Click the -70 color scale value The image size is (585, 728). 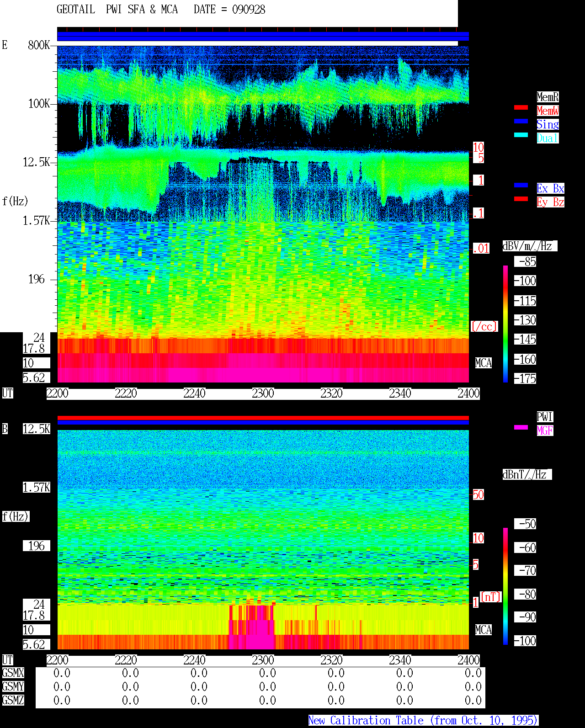(x=526, y=570)
